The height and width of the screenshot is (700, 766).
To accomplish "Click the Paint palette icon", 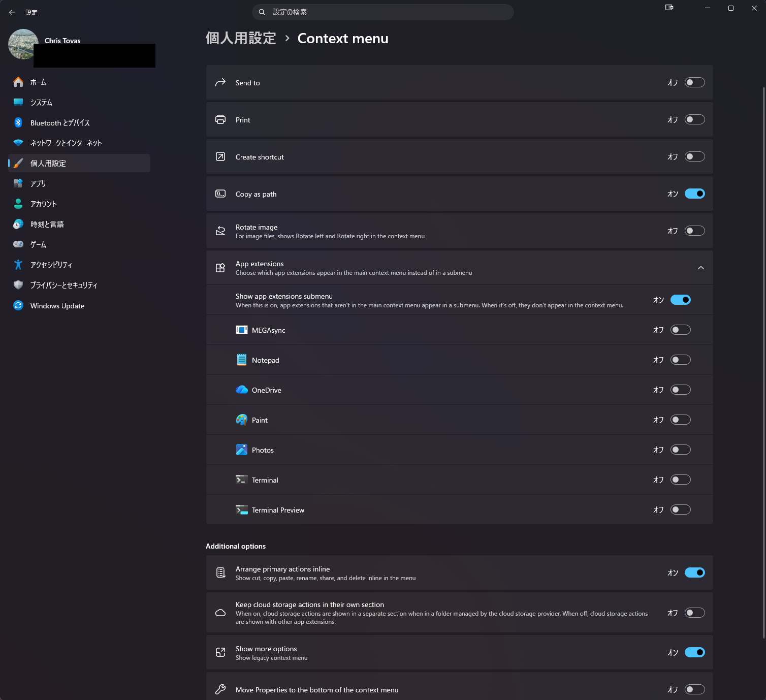I will point(242,420).
